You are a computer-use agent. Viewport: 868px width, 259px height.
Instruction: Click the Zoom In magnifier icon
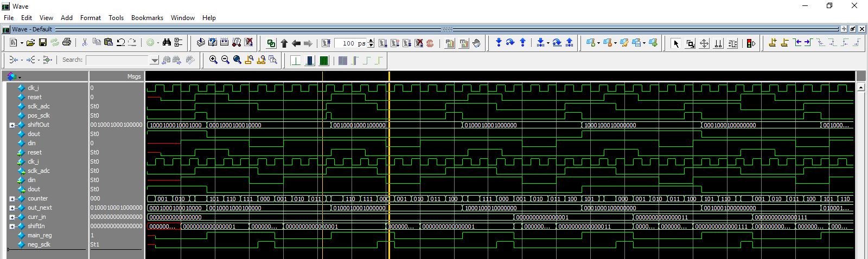(x=213, y=60)
